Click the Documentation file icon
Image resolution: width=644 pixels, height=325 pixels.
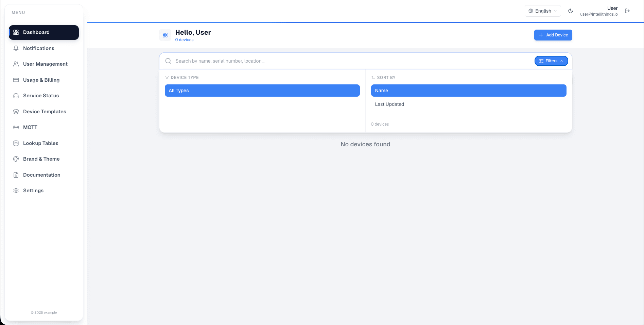(16, 175)
